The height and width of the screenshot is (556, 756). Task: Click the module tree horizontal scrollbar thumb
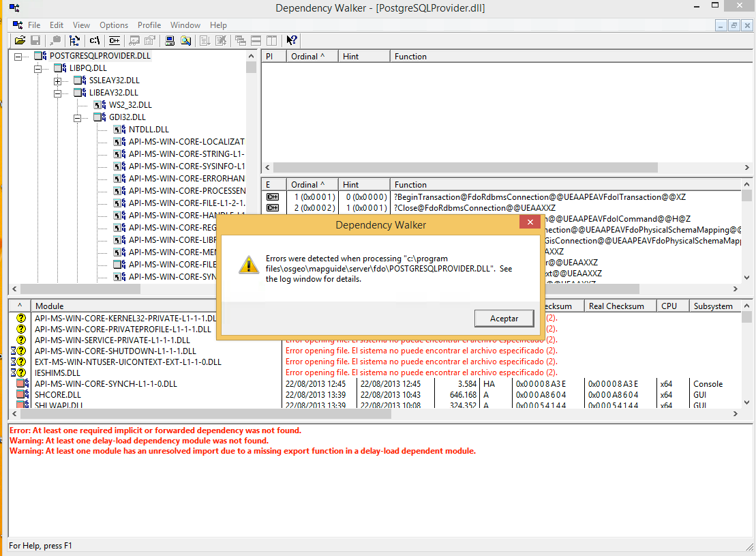[x=80, y=289]
